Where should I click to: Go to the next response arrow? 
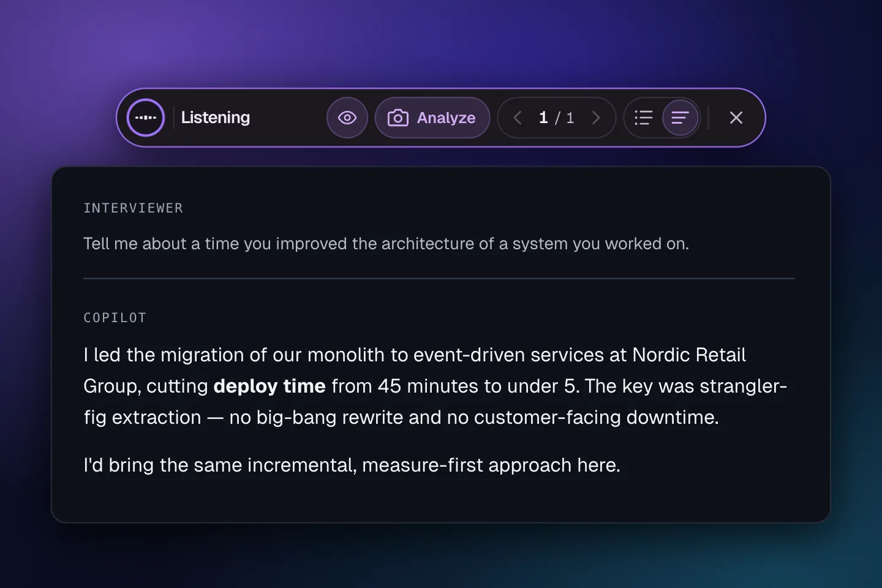[x=595, y=118]
